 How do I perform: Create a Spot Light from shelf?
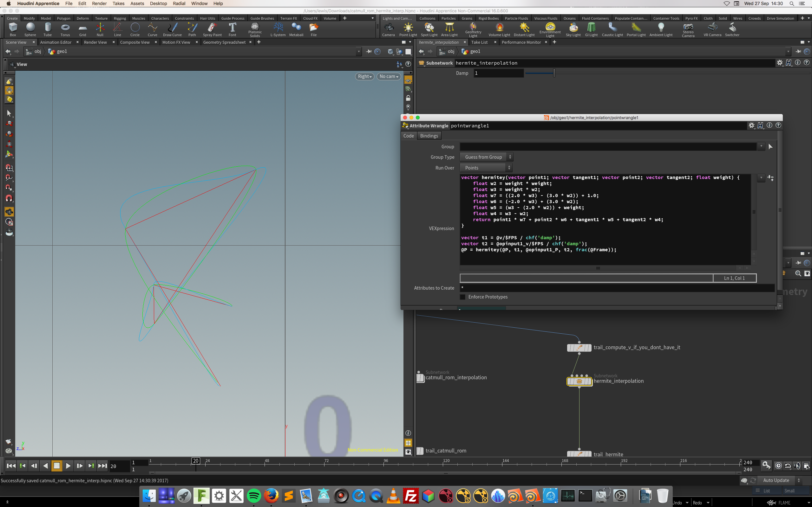point(429,29)
